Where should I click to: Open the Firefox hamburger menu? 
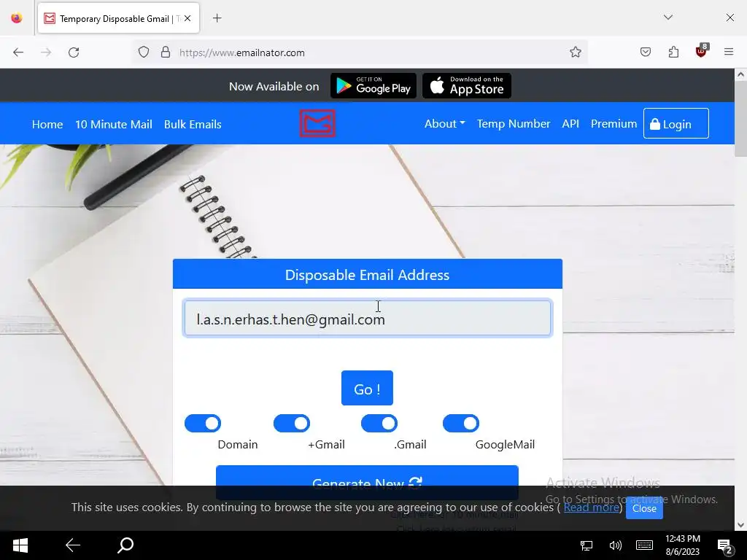pyautogui.click(x=729, y=52)
